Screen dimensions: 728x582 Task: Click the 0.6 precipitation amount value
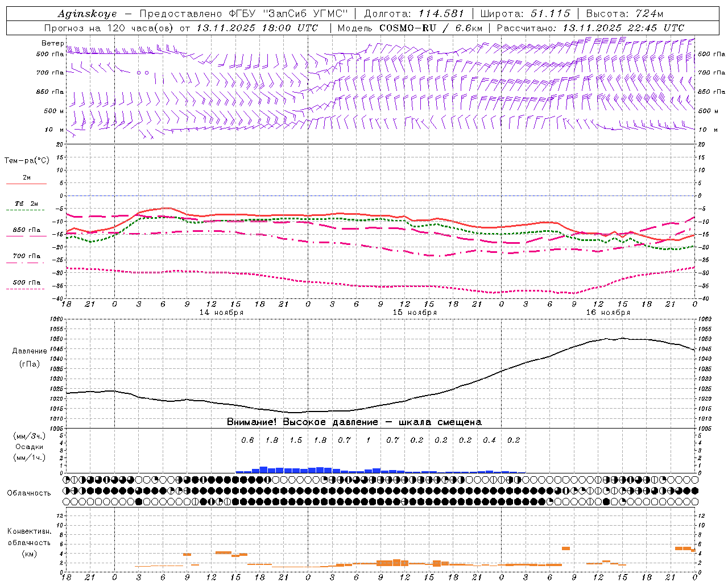coord(247,440)
